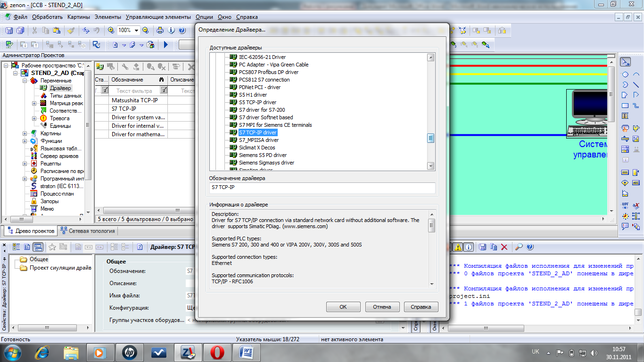The width and height of the screenshot is (644, 362).
Task: Select S7 MPI for Siemens CE terminals driver
Action: coord(275,125)
